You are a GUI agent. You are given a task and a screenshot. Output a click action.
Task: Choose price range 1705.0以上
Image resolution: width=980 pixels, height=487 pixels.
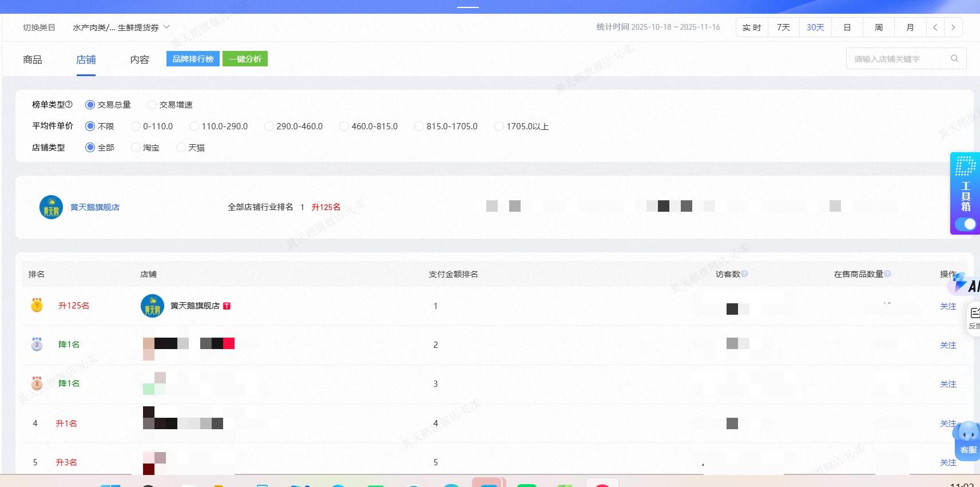tap(499, 126)
